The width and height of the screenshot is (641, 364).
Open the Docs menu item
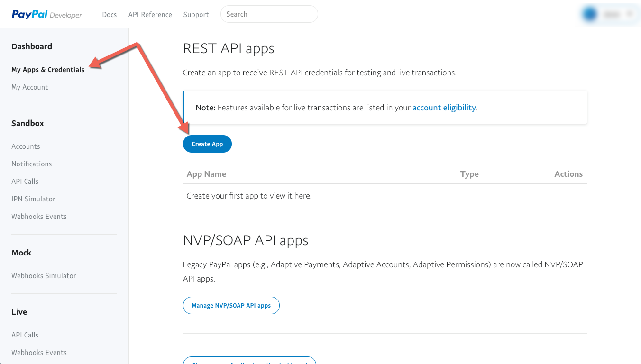coord(109,15)
